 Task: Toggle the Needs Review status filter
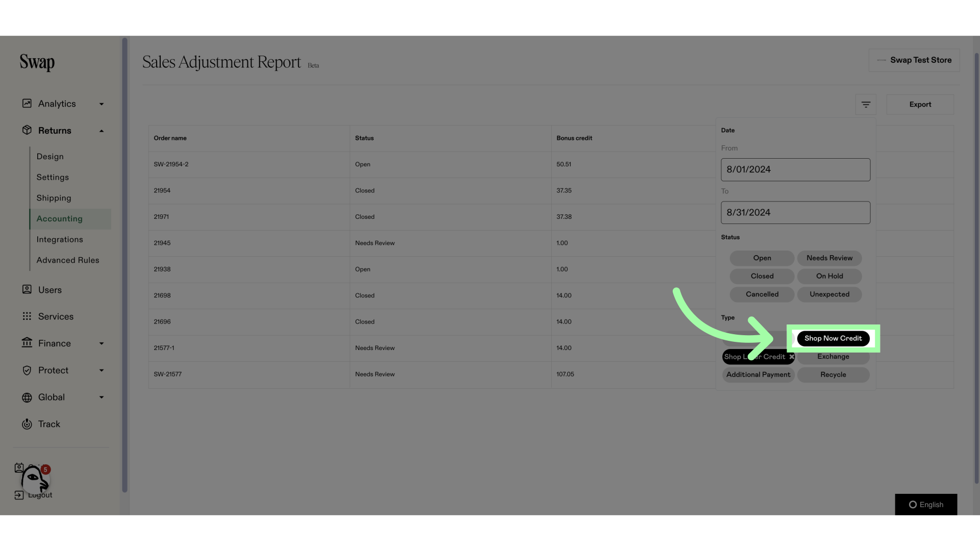(829, 258)
